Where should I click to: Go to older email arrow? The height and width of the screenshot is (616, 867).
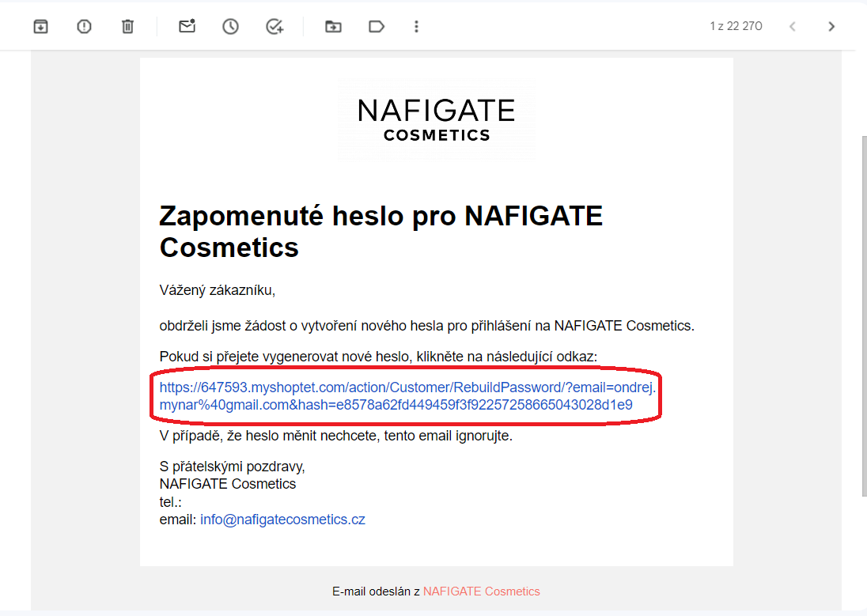pos(831,26)
